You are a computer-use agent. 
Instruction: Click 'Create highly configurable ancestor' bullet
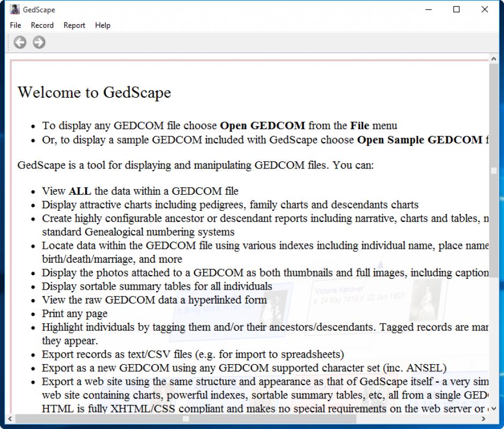(x=265, y=225)
